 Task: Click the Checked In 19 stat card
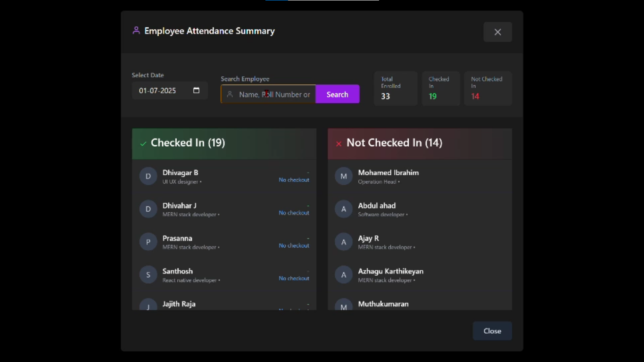(x=440, y=88)
